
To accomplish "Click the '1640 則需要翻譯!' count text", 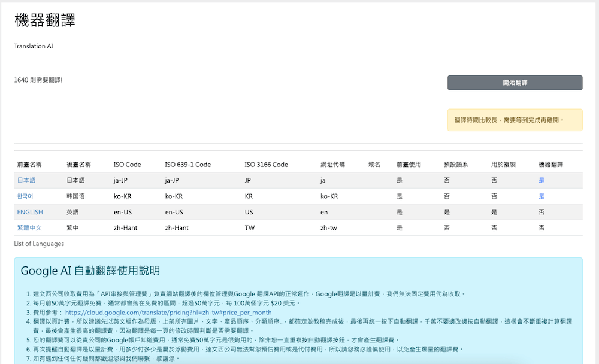I will point(38,80).
